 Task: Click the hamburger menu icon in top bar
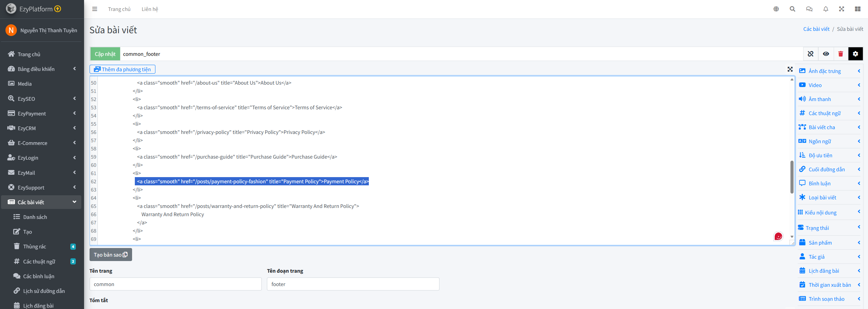[x=95, y=9]
